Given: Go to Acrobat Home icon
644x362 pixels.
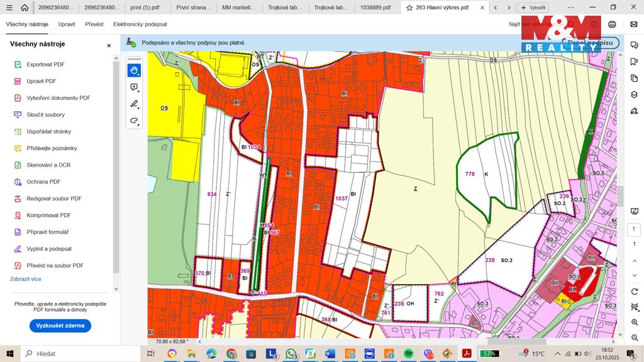Looking at the screenshot, I should click(x=25, y=8).
